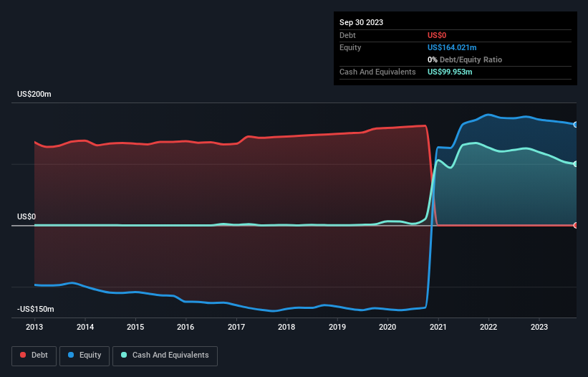Click the Sep 30 2023 tooltip date

point(361,22)
